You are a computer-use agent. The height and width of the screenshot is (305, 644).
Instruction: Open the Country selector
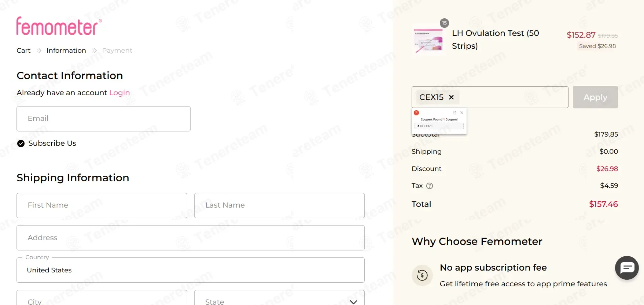[x=191, y=270]
